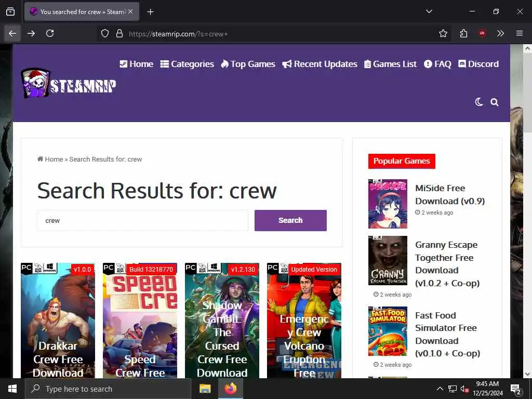
Task: Click the Updated Version badge
Action: point(314,270)
